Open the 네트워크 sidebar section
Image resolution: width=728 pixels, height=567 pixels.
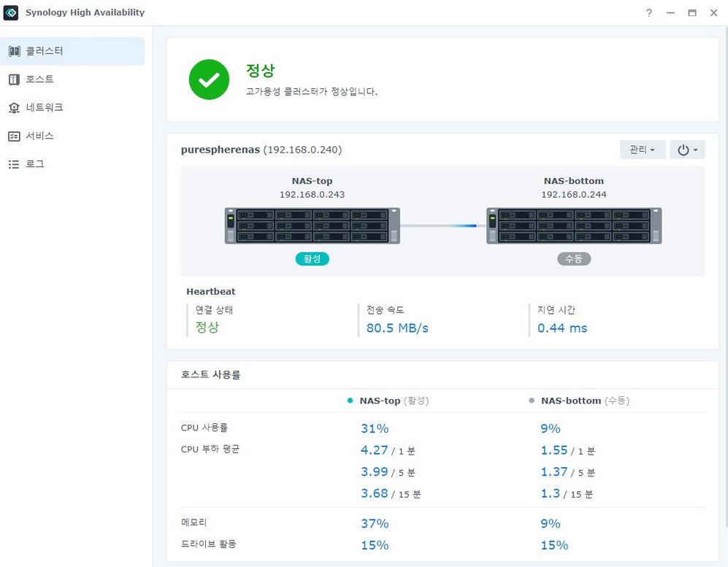[72, 108]
